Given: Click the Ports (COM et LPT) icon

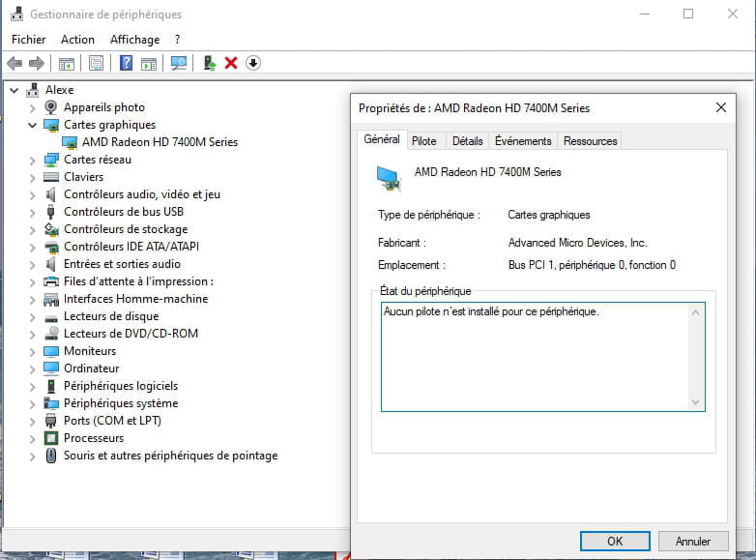Looking at the screenshot, I should (x=50, y=421).
